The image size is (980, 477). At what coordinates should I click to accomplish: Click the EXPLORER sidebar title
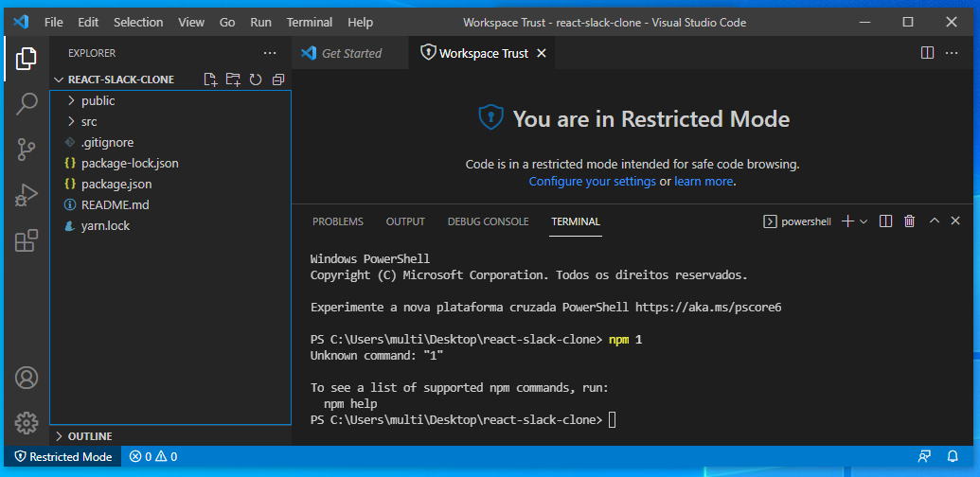pos(92,54)
